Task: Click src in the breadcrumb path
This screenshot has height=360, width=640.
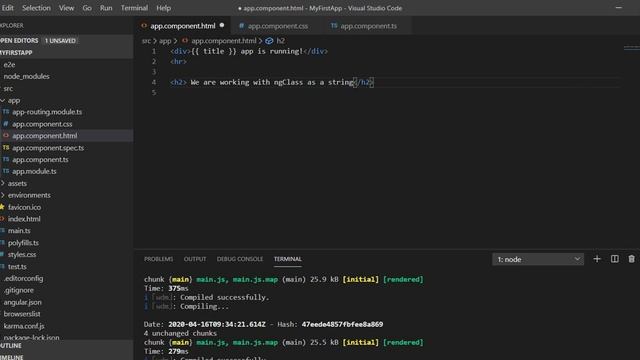Action: pos(146,41)
